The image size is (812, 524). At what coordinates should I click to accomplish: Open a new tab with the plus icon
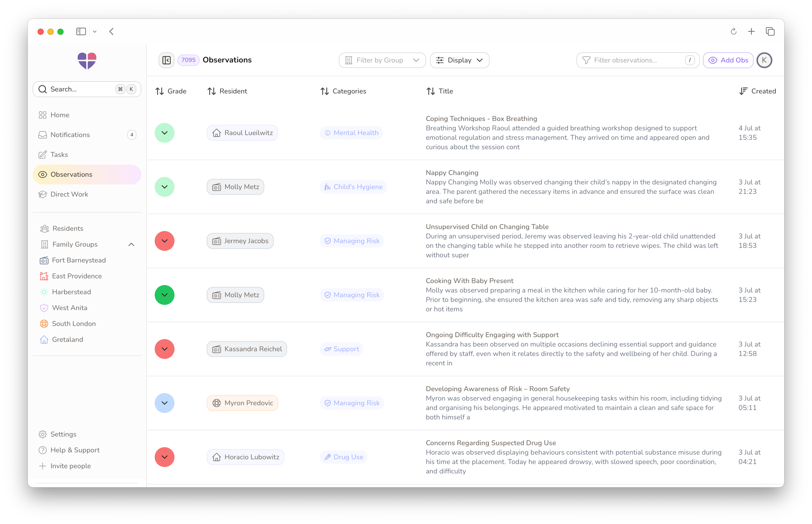[752, 32]
